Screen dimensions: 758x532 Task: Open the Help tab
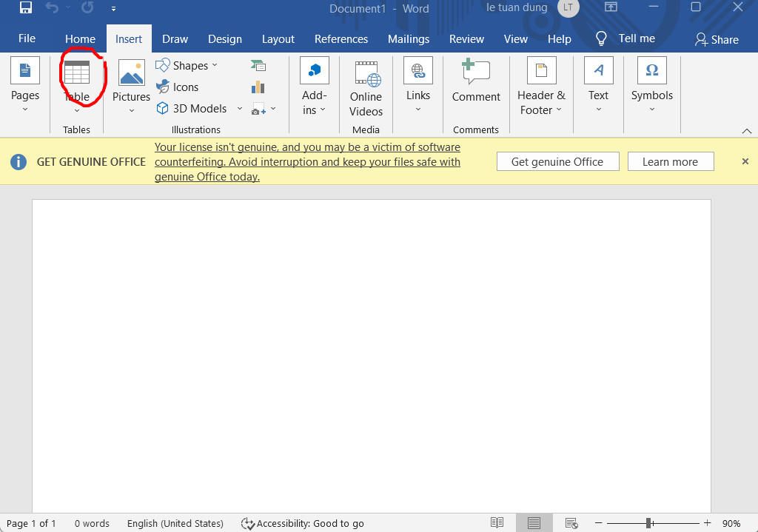(x=560, y=39)
